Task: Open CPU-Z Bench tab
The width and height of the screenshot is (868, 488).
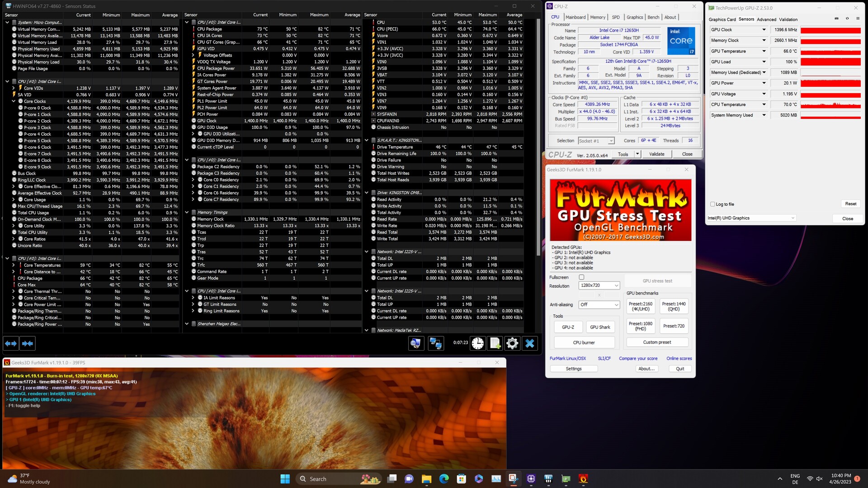Action: pyautogui.click(x=653, y=17)
